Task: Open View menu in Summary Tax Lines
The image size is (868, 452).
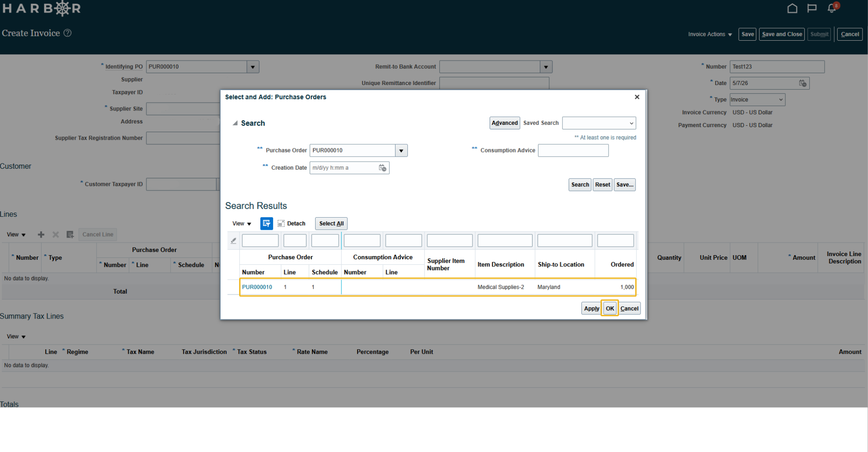Action: point(16,337)
